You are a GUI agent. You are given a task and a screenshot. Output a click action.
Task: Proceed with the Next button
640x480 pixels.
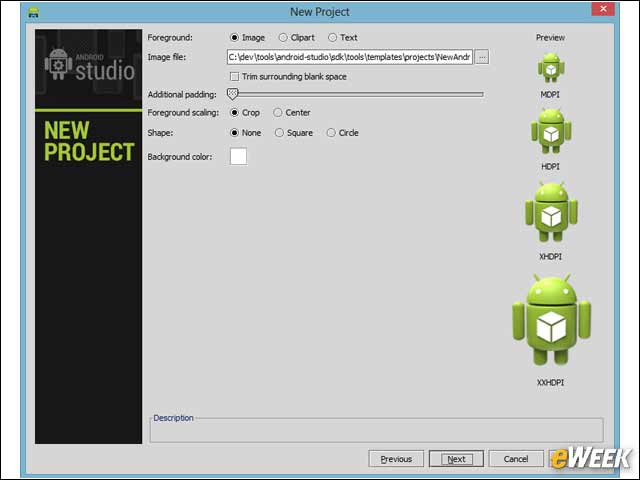456,459
